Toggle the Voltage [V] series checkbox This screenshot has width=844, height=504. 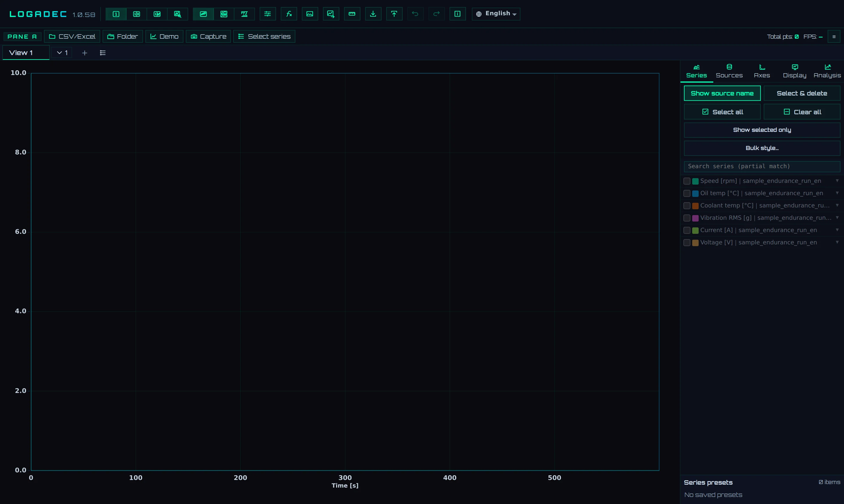687,243
